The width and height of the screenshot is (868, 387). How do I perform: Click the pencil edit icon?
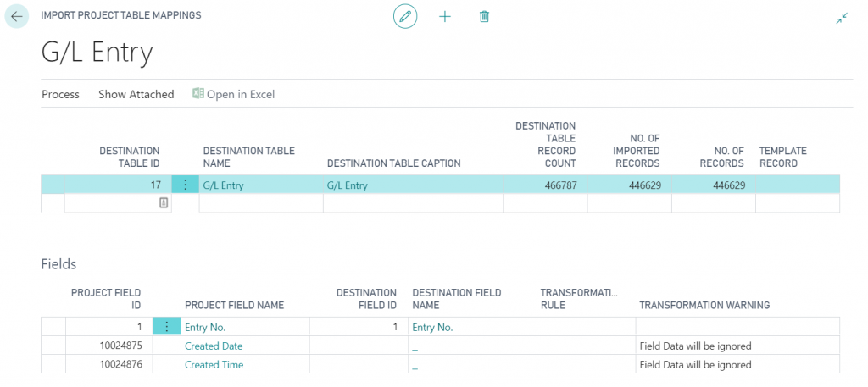click(x=405, y=16)
